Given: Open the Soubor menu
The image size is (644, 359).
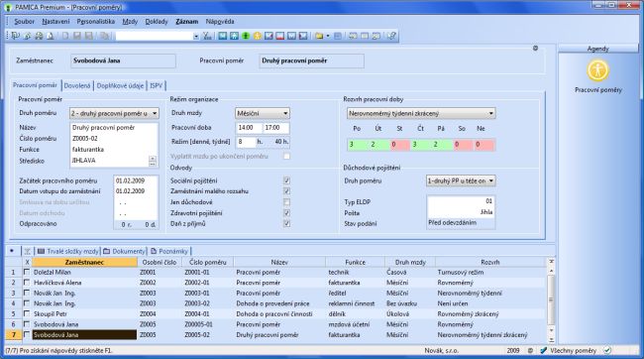Looking at the screenshot, I should pyautogui.click(x=24, y=22).
